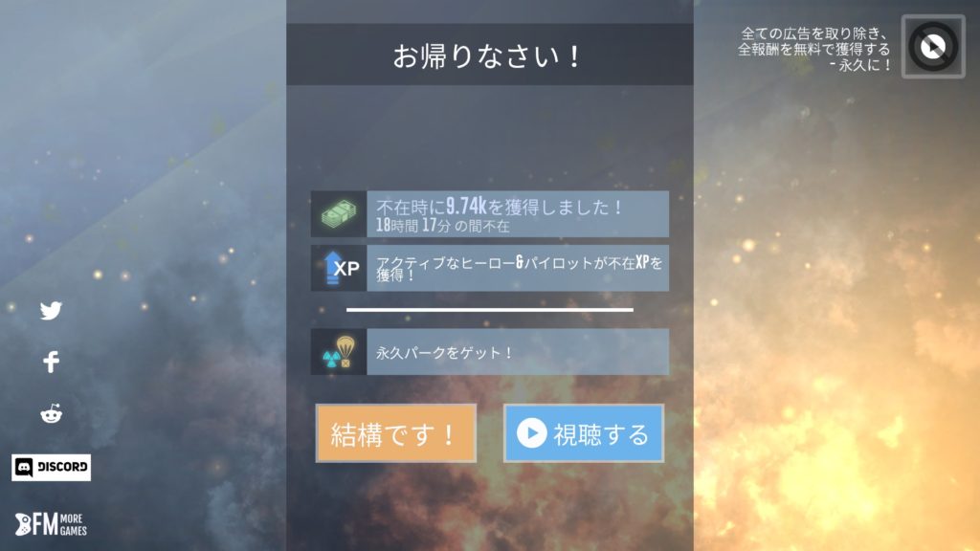Open the Reddit alien icon link
980x551 pixels.
[52, 413]
